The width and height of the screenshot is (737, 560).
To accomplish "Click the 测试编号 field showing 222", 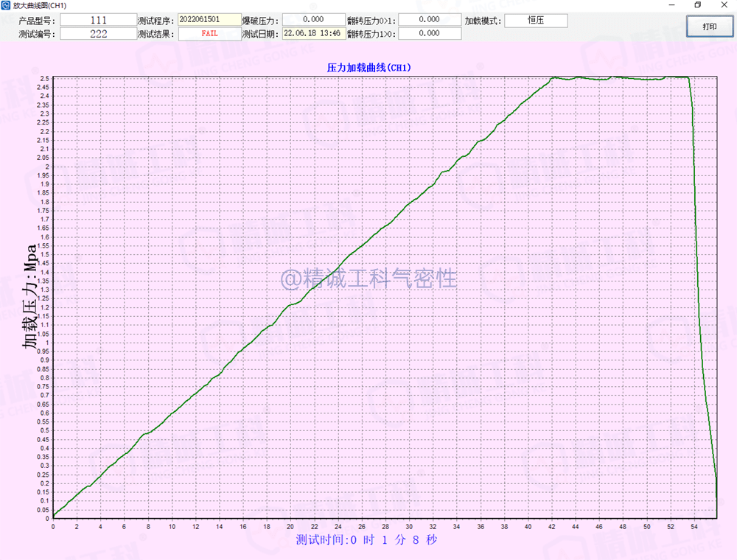I will [x=98, y=33].
